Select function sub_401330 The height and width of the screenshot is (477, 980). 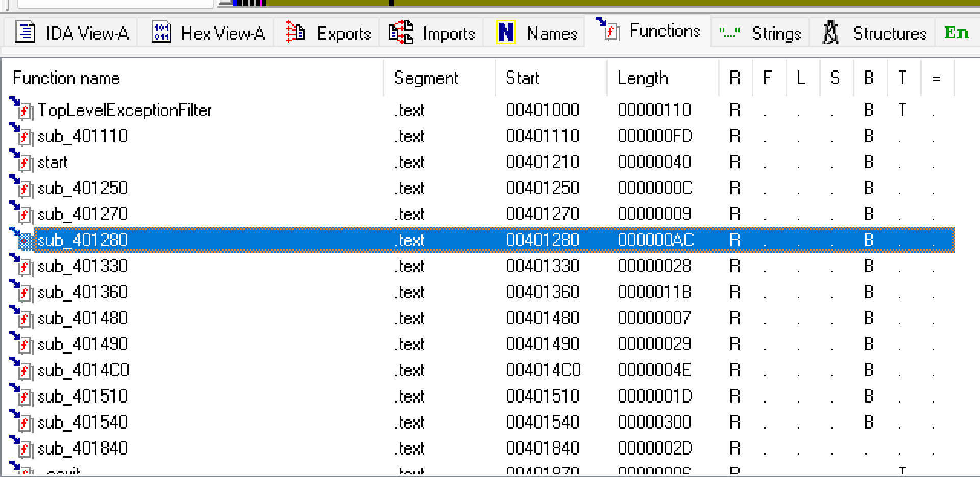(83, 266)
